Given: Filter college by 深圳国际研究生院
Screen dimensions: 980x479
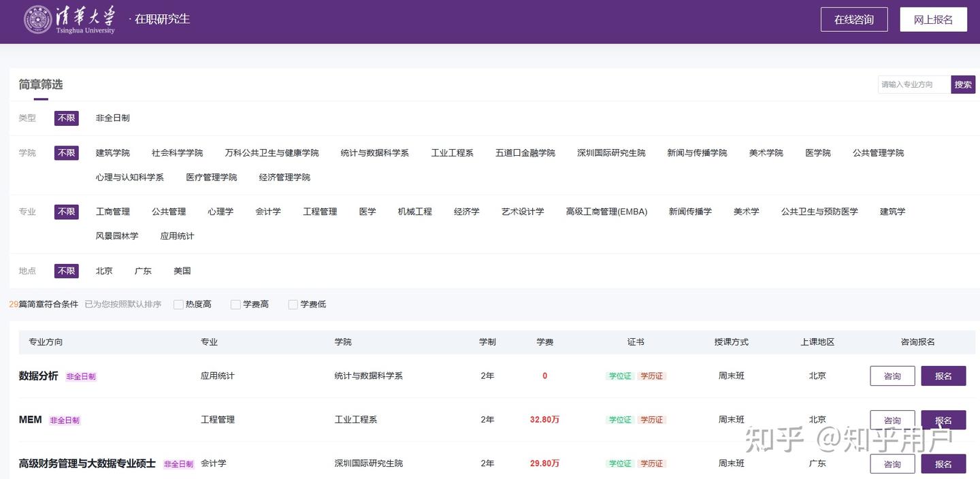Looking at the screenshot, I should 611,153.
